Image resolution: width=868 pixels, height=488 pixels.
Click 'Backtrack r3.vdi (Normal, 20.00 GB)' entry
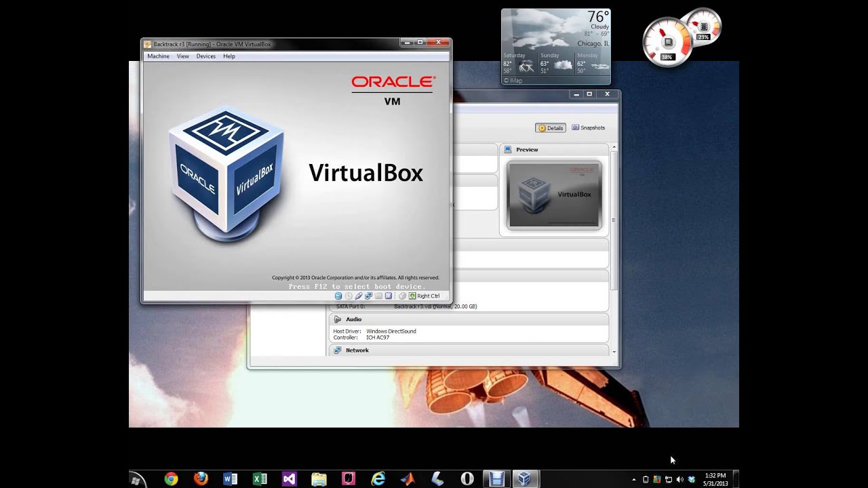tap(435, 306)
